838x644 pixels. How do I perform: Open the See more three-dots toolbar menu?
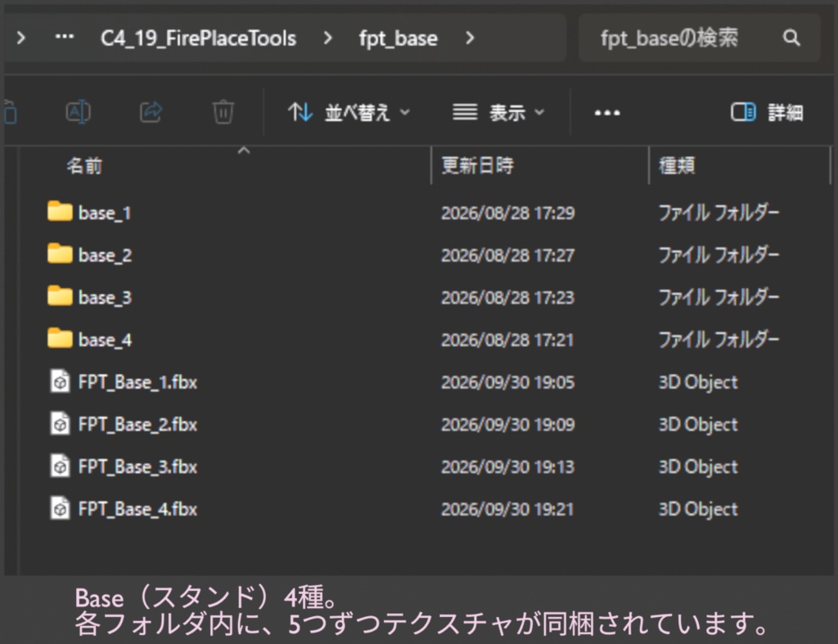point(607,113)
